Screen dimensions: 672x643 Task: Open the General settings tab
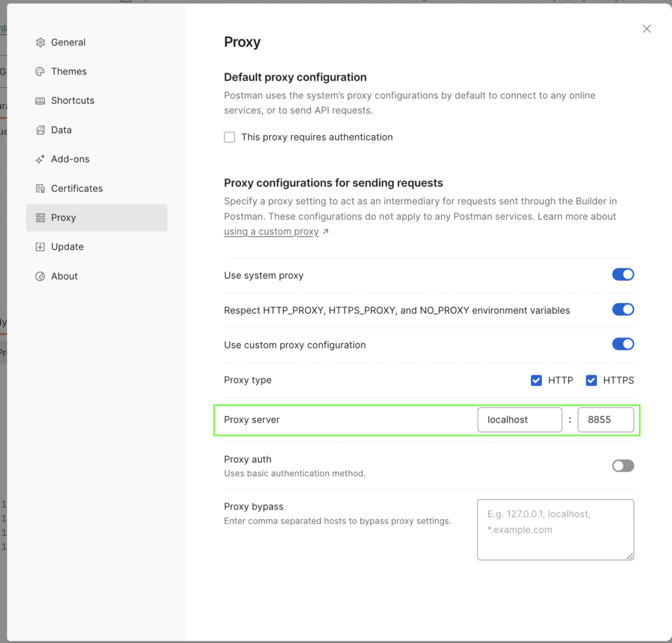96,43
